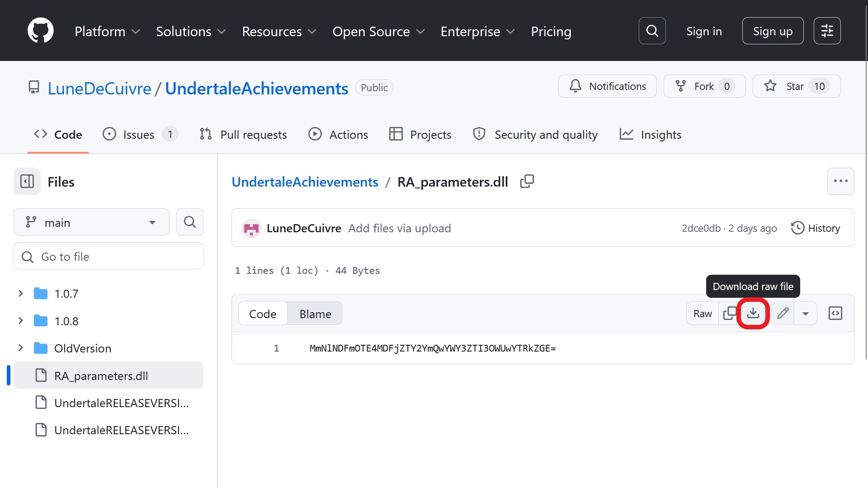Open Notifications via the bell button
Image resolution: width=868 pixels, height=488 pixels.
pyautogui.click(x=607, y=86)
